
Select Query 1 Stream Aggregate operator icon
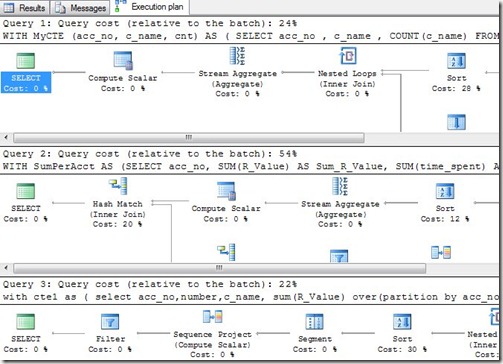tap(237, 56)
